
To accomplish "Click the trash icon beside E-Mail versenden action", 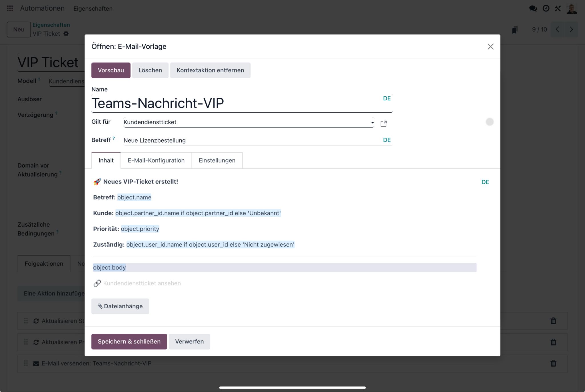I will pos(553,363).
